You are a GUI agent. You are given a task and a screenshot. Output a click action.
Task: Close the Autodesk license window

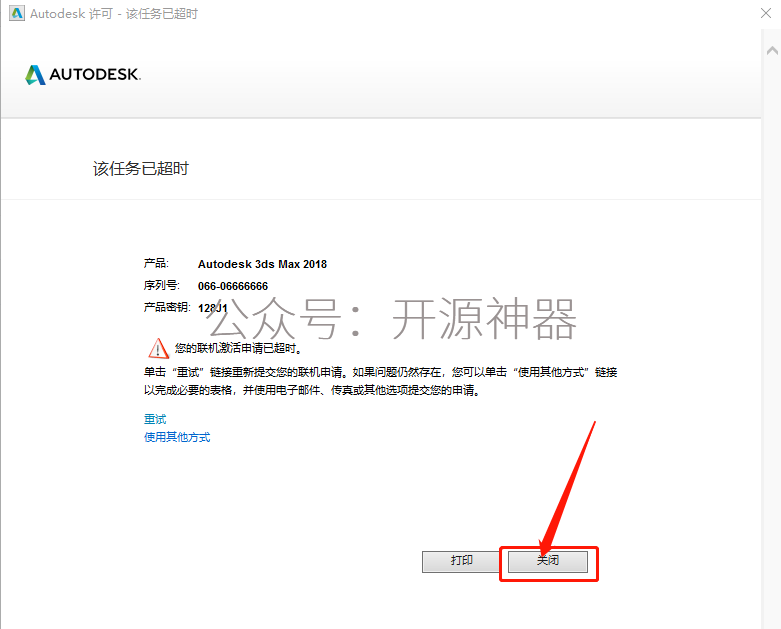[766, 13]
